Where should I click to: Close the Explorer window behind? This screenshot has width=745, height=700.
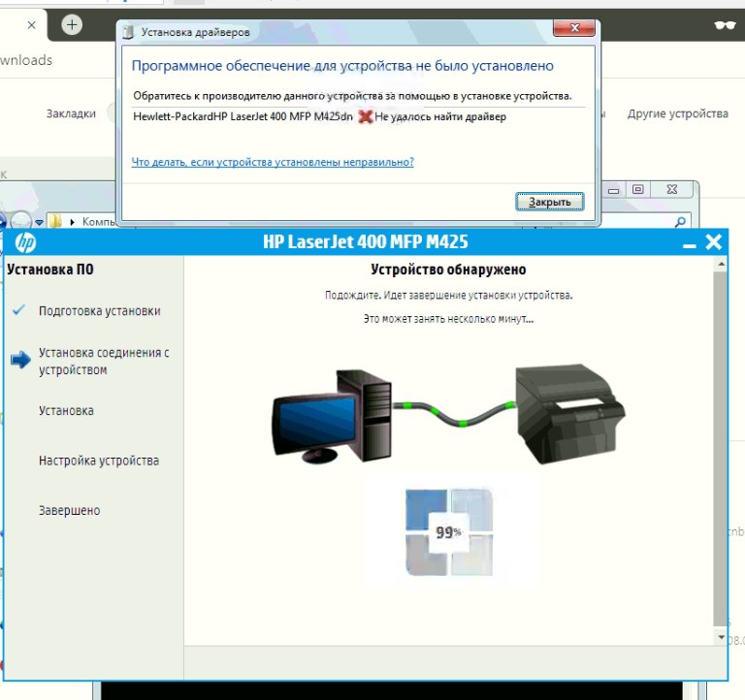[x=672, y=189]
